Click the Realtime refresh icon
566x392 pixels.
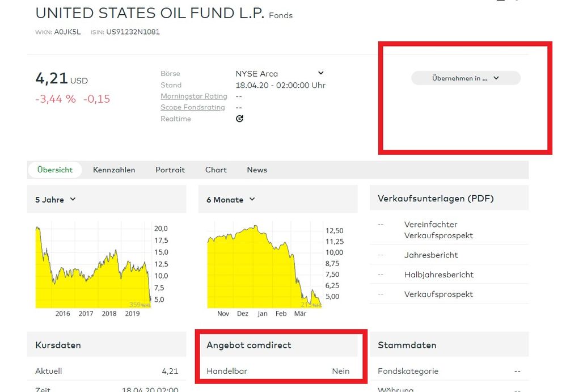[x=239, y=119]
